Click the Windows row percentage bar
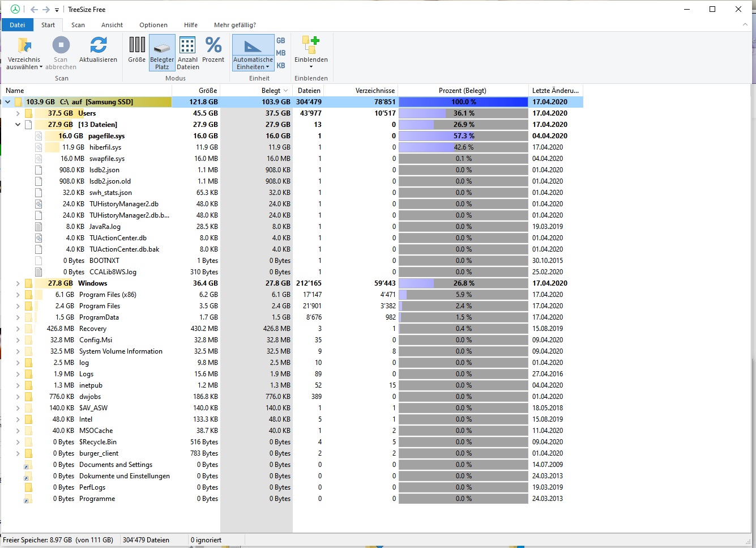 [463, 283]
